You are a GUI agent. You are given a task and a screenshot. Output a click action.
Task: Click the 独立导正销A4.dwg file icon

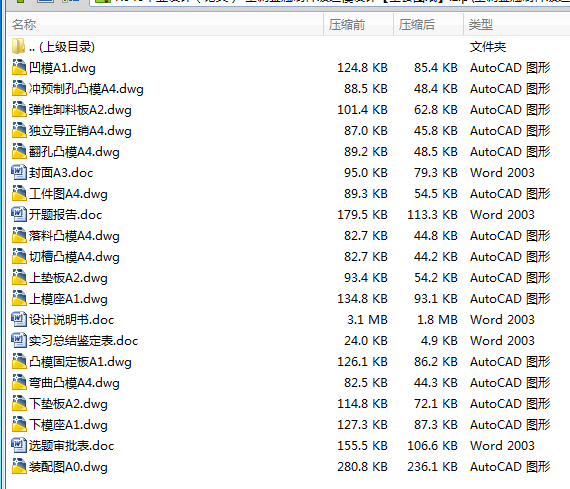tap(19, 131)
